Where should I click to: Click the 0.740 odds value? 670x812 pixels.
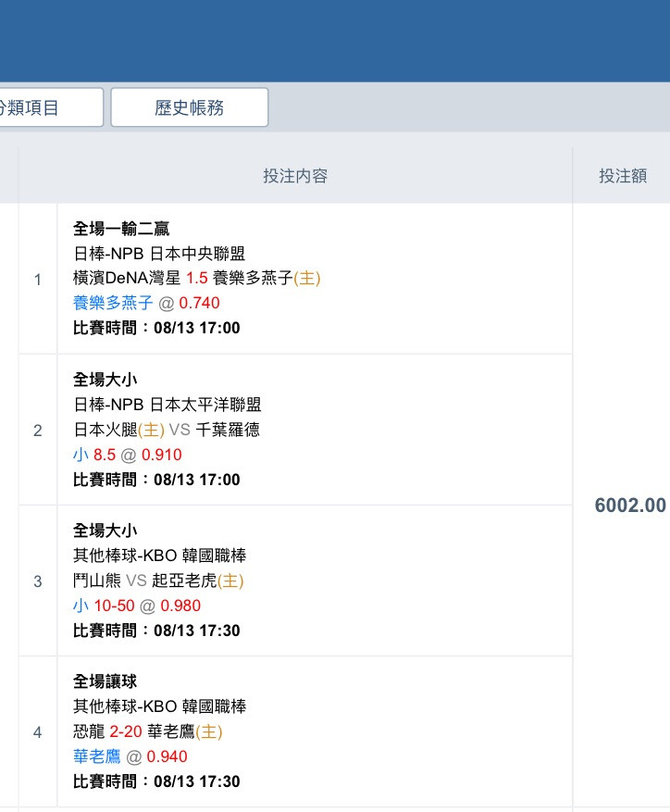[199, 303]
